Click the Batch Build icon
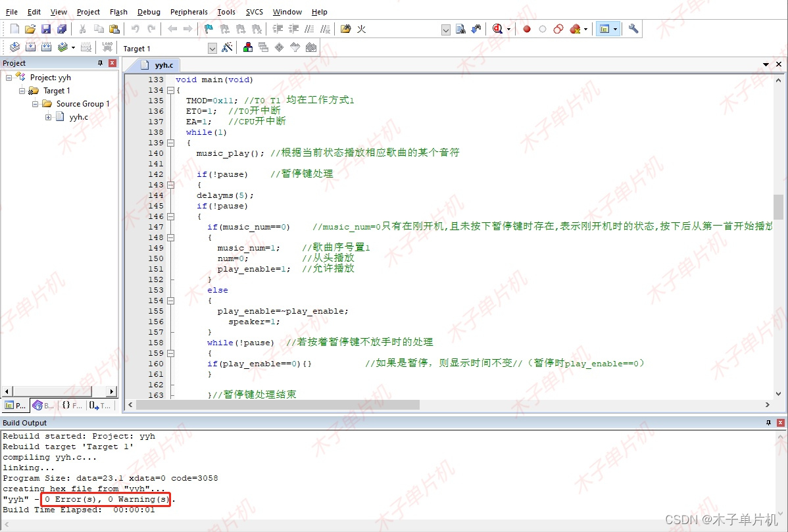The height and width of the screenshot is (532, 788). click(x=62, y=47)
